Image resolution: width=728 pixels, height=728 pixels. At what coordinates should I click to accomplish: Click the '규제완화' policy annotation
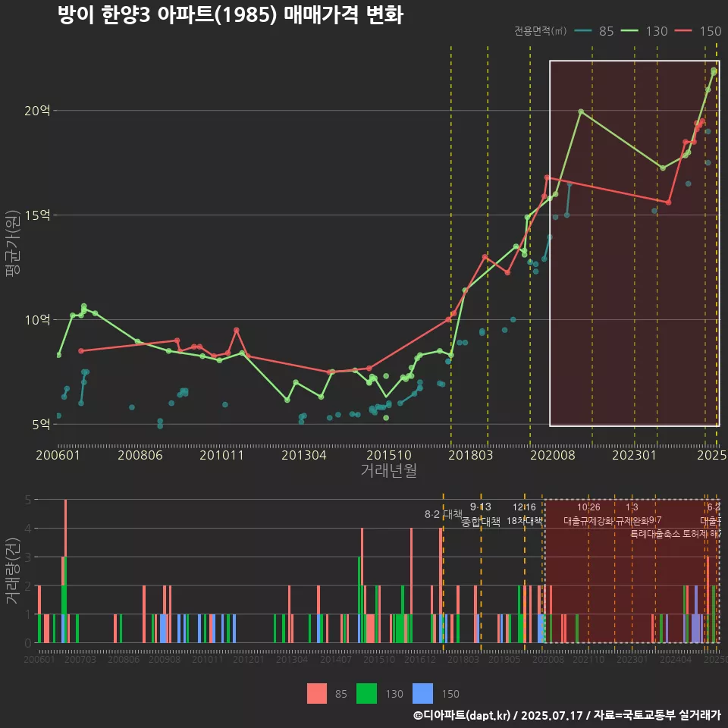click(x=632, y=521)
